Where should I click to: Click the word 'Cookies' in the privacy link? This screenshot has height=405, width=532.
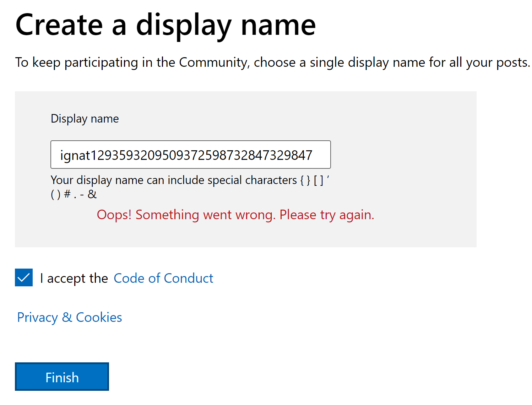click(99, 317)
